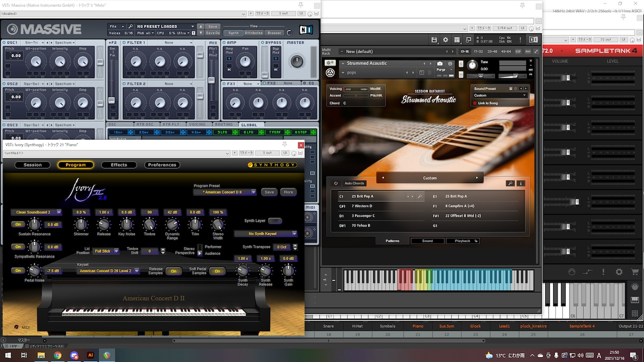This screenshot has width=644, height=362.
Task: Click the Save button in Ivory
Action: coord(269,192)
